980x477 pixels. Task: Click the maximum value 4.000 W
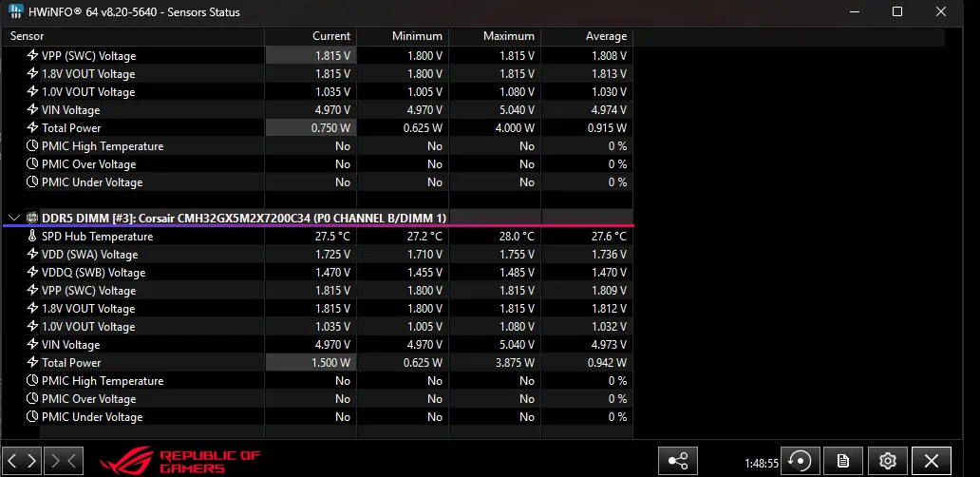click(x=515, y=128)
